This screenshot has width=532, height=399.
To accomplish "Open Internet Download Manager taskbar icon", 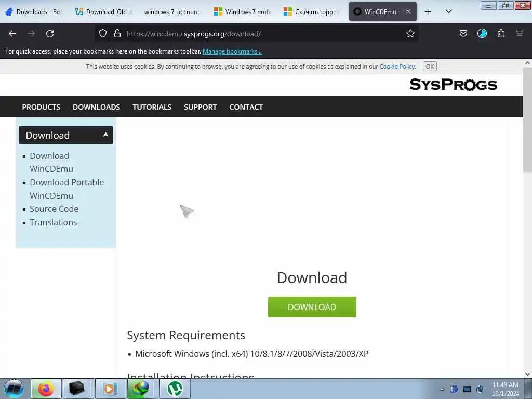I will [140, 389].
